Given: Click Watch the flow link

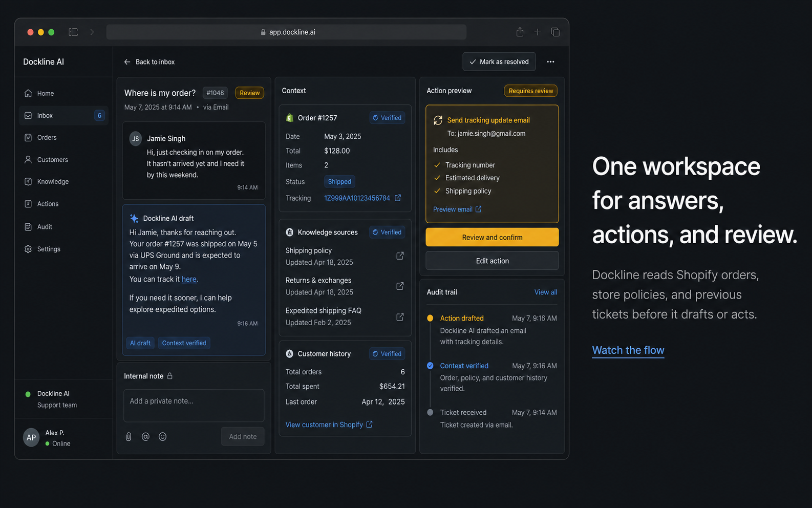Looking at the screenshot, I should click(628, 350).
